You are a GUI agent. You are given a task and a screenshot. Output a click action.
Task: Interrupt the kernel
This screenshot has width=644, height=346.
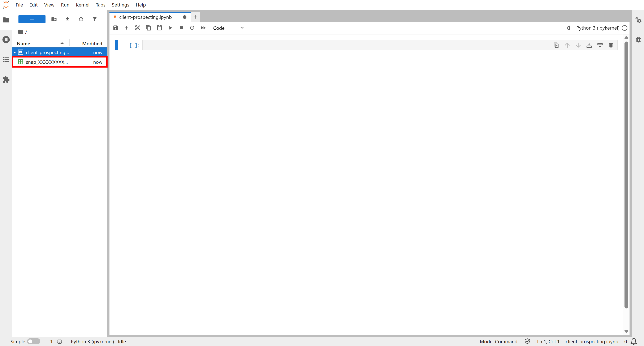point(181,28)
